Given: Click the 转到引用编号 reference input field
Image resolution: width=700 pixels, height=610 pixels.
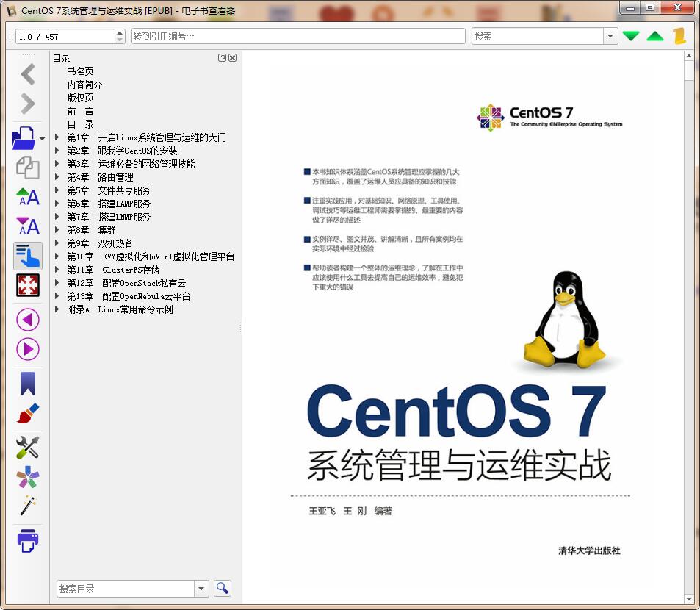Looking at the screenshot, I should click(298, 36).
